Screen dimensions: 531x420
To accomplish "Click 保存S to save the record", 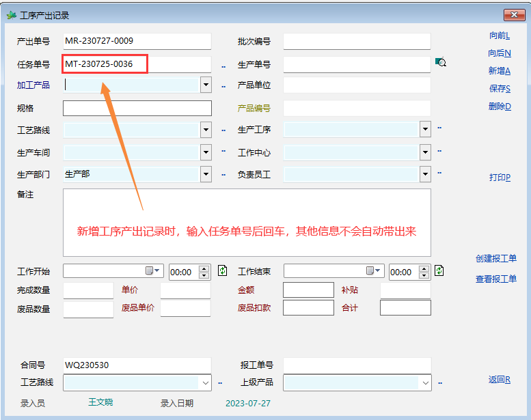I will (x=499, y=89).
